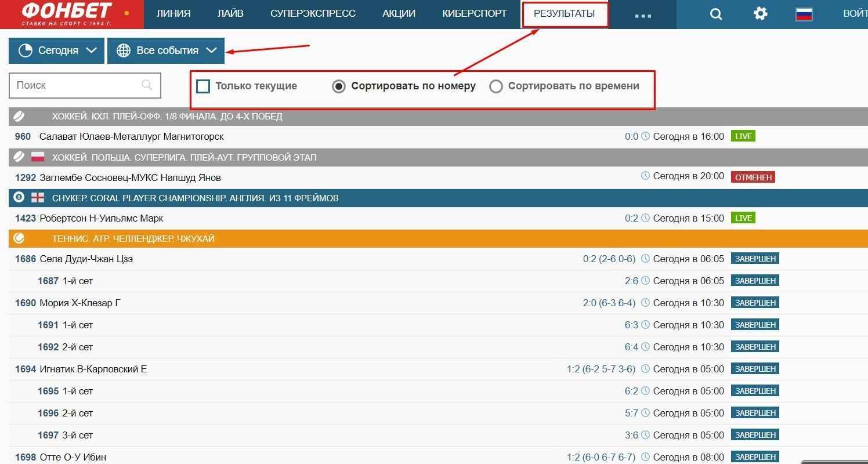Click LIVE badge for Салават Юлаев match
Screen dimensions: 868x464
[743, 136]
